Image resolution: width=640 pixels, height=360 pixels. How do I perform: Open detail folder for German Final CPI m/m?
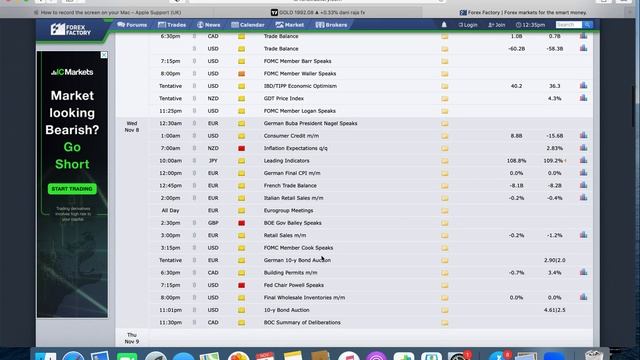coord(444,173)
